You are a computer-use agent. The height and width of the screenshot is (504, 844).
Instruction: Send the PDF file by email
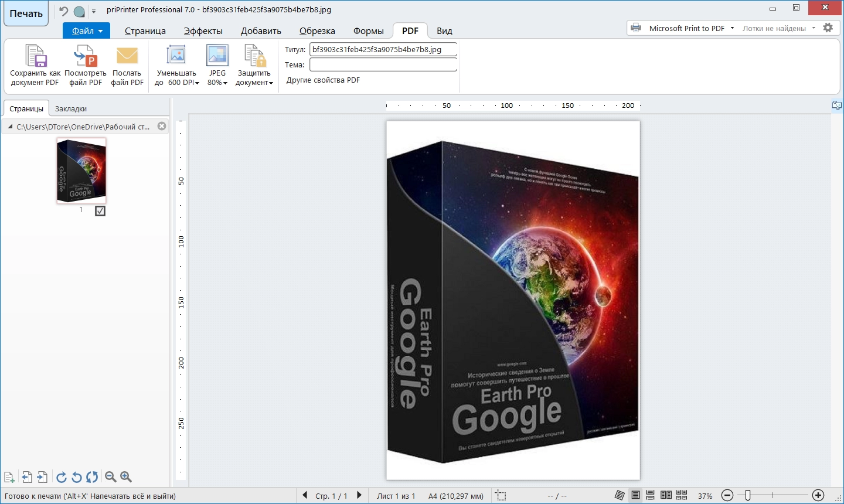[x=127, y=56]
